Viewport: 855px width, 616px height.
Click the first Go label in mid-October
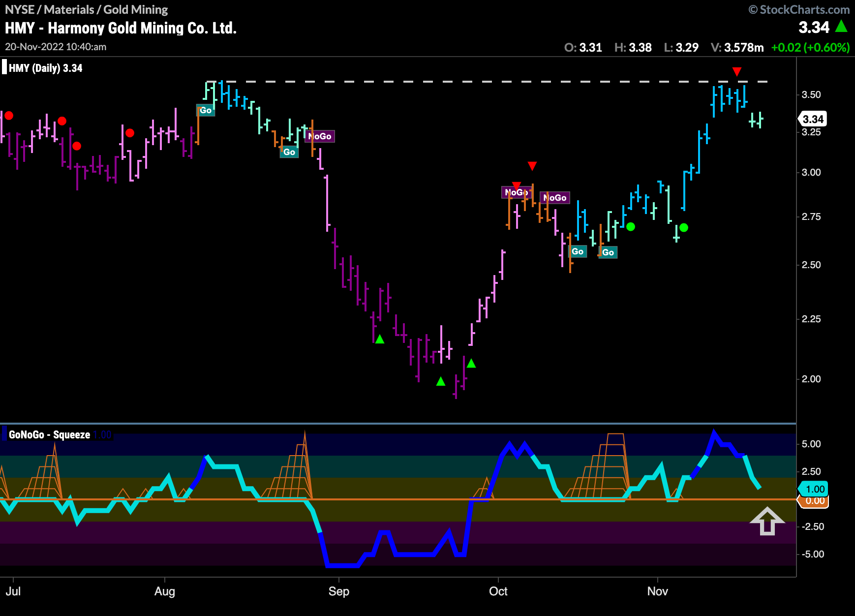click(578, 251)
